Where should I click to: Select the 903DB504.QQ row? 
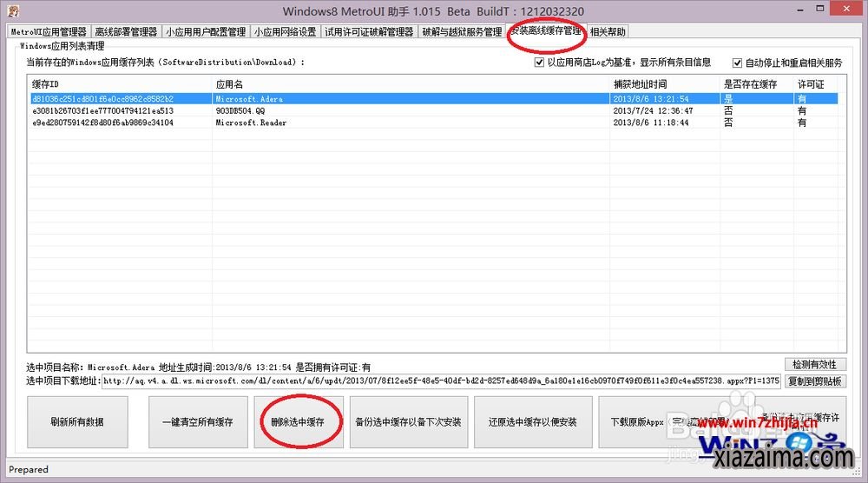pos(434,111)
